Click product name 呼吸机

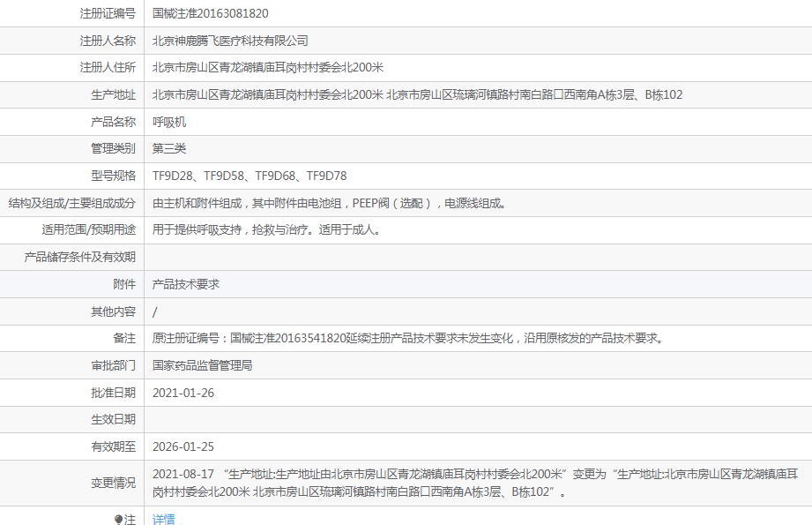(169, 123)
